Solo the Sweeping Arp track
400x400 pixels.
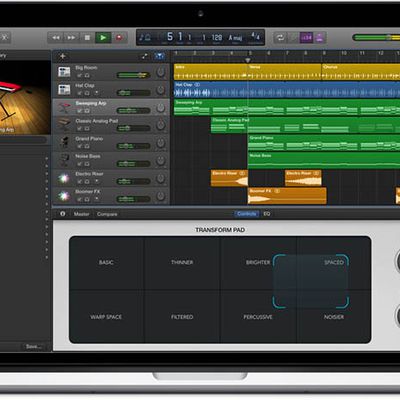[87, 111]
